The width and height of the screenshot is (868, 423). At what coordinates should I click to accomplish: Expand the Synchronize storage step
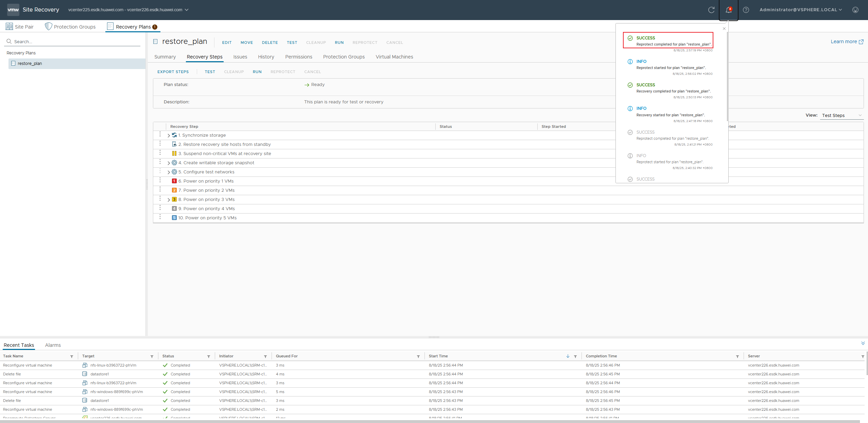[169, 135]
